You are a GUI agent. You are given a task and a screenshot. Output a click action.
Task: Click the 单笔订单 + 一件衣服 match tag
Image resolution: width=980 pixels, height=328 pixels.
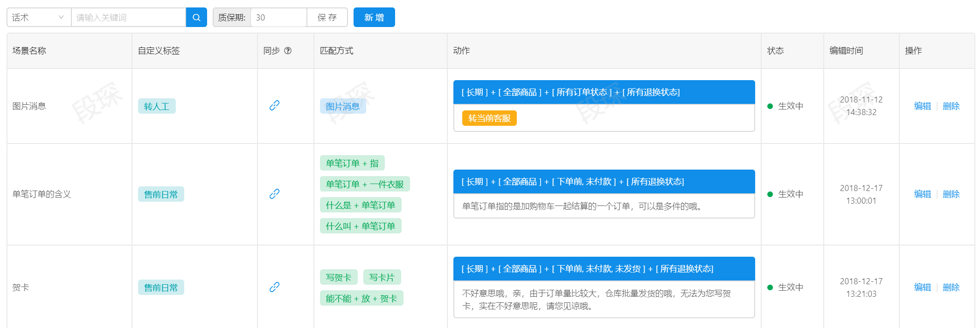point(365,184)
